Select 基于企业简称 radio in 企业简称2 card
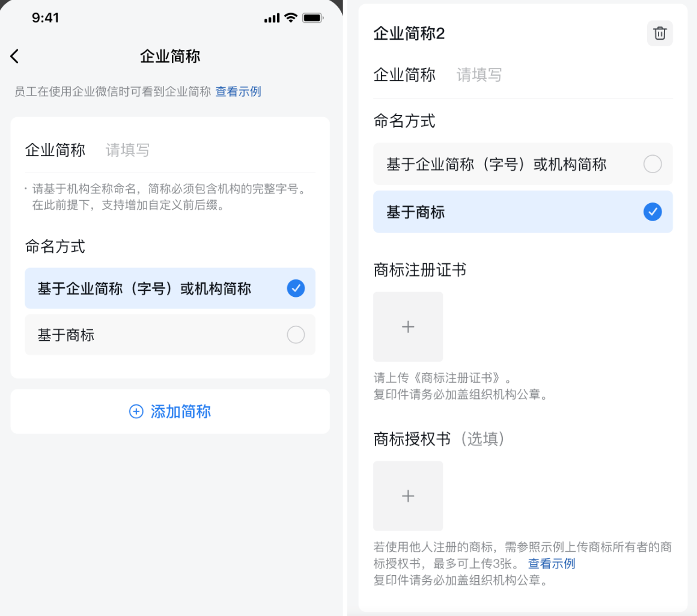Image resolution: width=697 pixels, height=616 pixels. point(652,164)
